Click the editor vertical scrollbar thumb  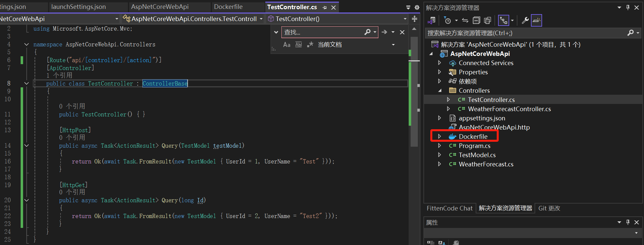(x=414, y=91)
